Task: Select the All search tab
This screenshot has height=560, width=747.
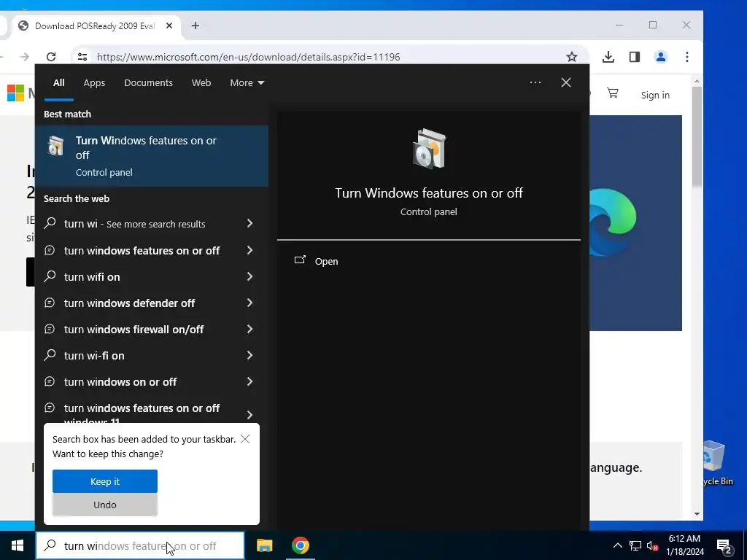Action: tap(58, 83)
